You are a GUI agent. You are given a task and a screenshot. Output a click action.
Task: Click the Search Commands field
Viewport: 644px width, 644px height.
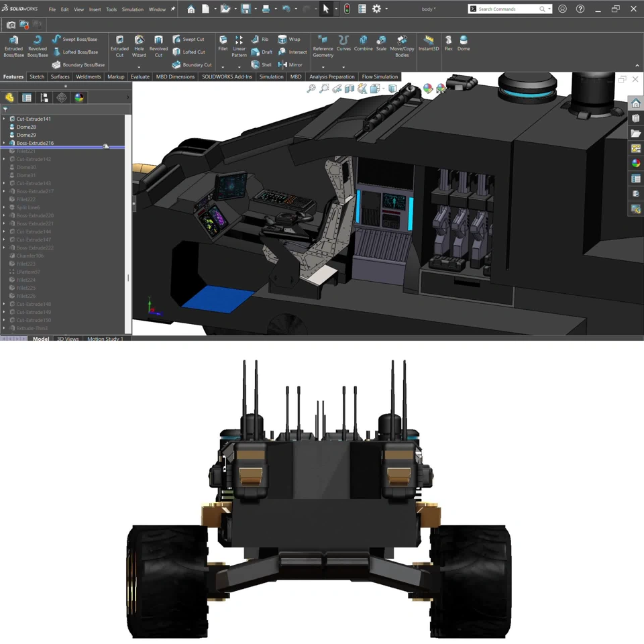pos(510,9)
